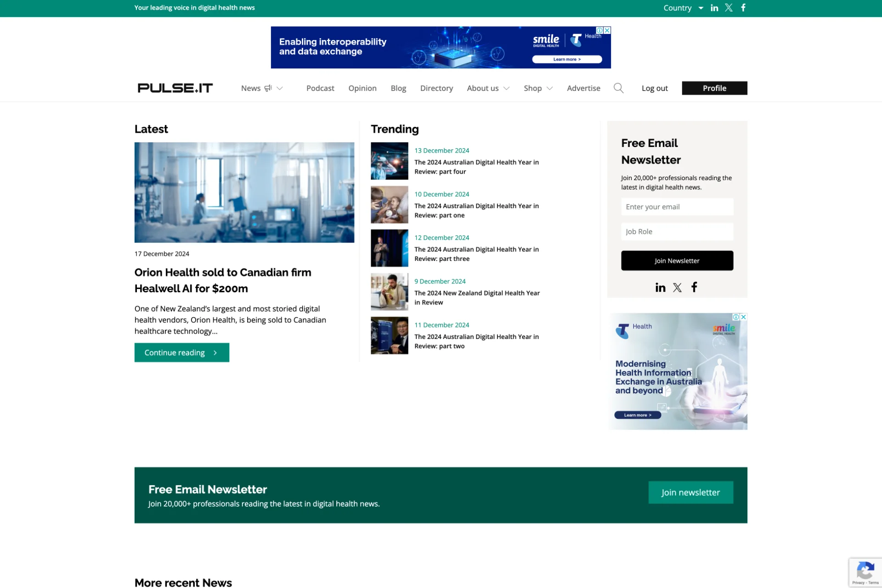The image size is (882, 588).
Task: Click the green Join newsletter banner button
Action: point(690,492)
